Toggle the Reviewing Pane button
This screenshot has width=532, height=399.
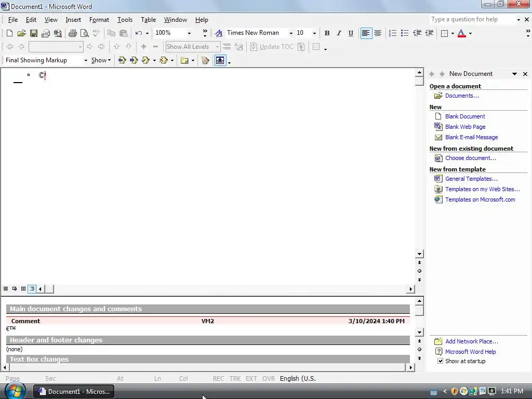click(220, 60)
